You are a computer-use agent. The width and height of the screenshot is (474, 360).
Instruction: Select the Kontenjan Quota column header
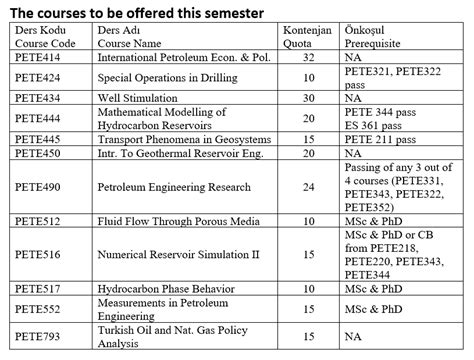[307, 37]
